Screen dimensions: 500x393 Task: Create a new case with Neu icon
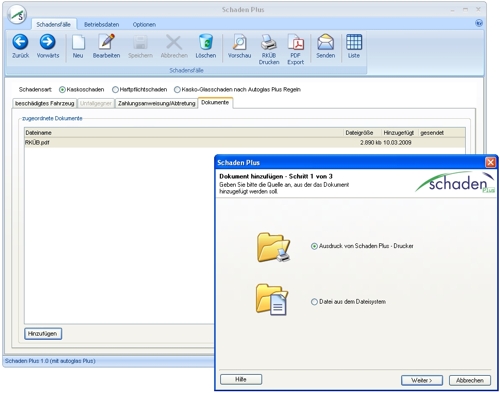(x=78, y=42)
